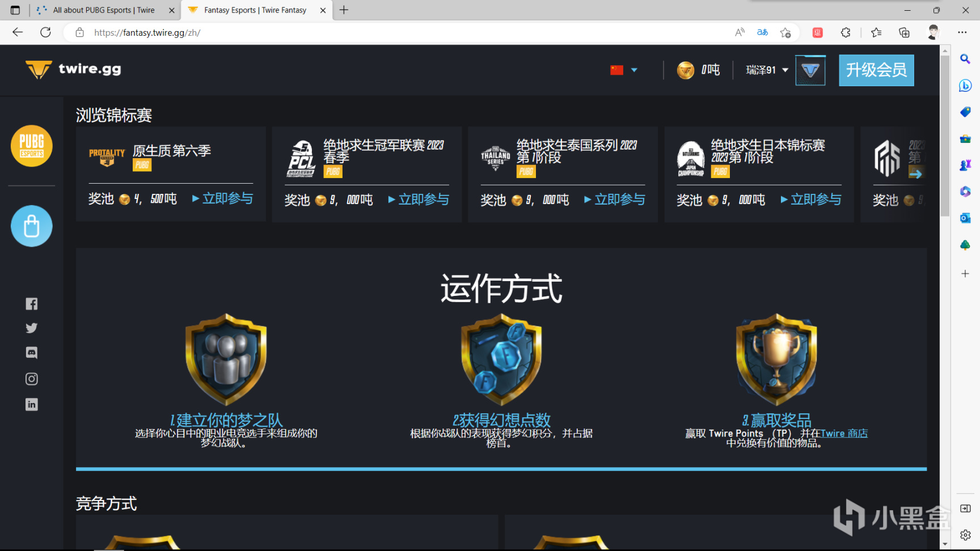Open the user avatar badge
This screenshot has height=551, width=980.
point(810,70)
